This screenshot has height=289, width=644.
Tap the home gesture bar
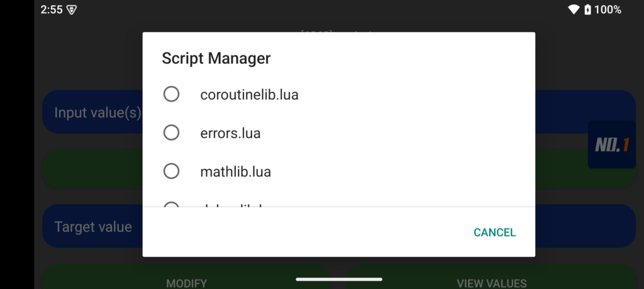[339, 278]
